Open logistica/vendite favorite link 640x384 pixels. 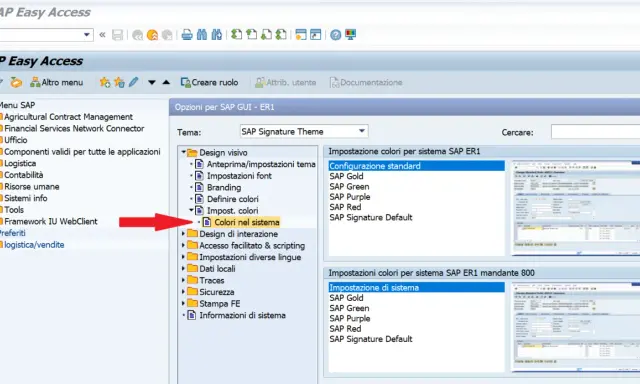(33, 245)
